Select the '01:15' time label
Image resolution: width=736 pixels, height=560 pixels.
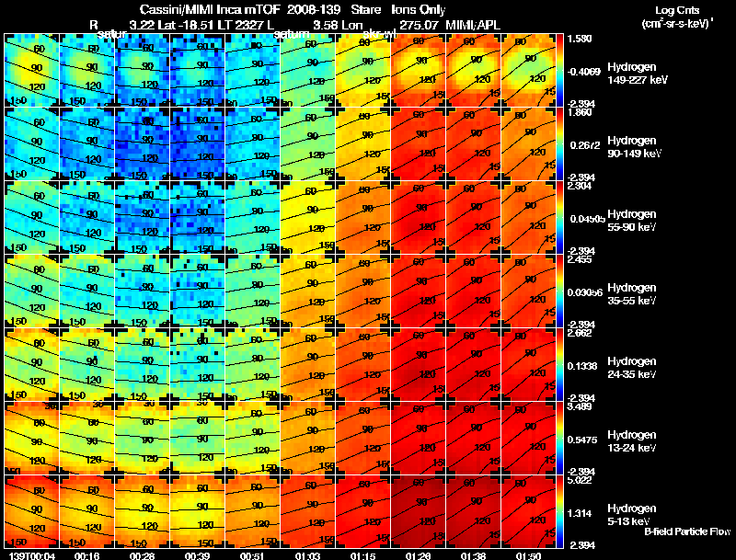pyautogui.click(x=362, y=555)
